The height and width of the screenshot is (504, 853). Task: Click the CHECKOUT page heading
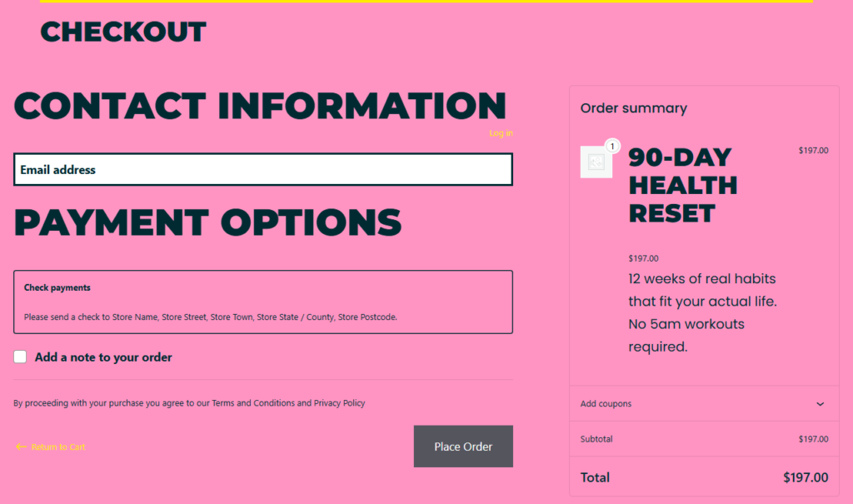point(122,32)
